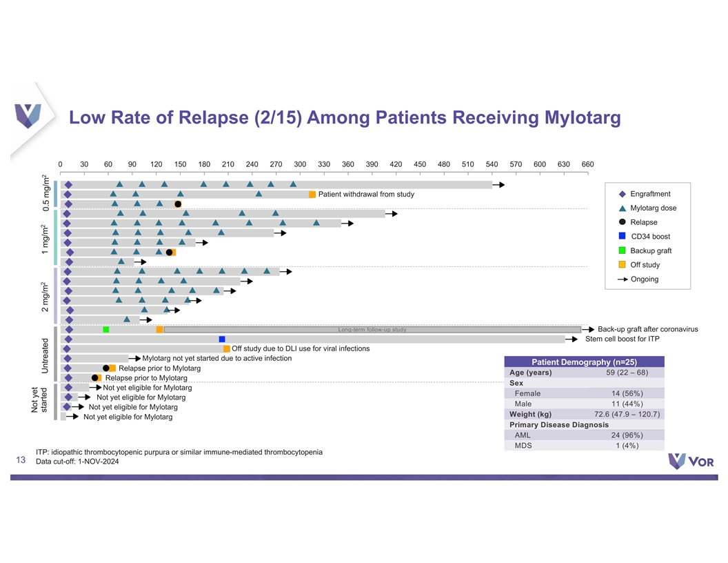Click green backup graft marker in Untreated row

tap(106, 329)
